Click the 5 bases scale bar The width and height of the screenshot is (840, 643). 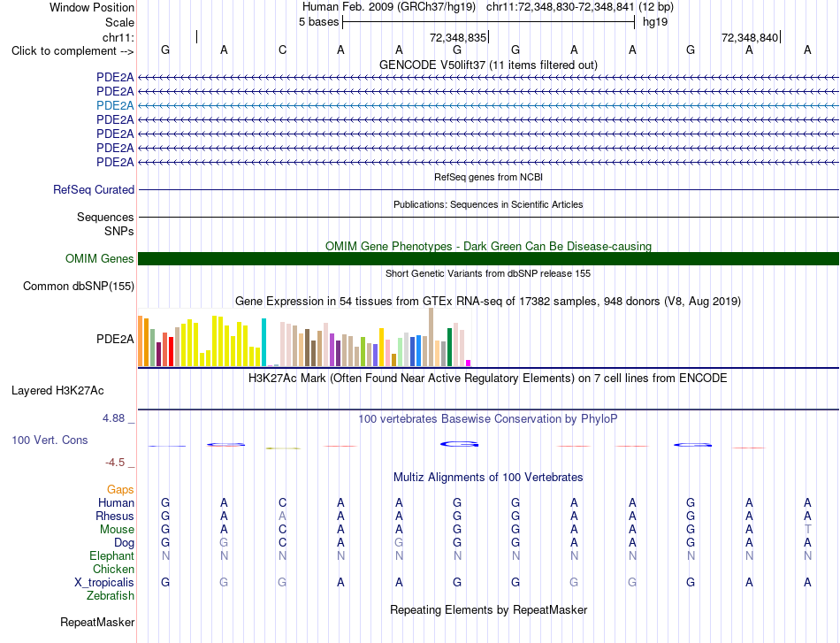pyautogui.click(x=489, y=22)
